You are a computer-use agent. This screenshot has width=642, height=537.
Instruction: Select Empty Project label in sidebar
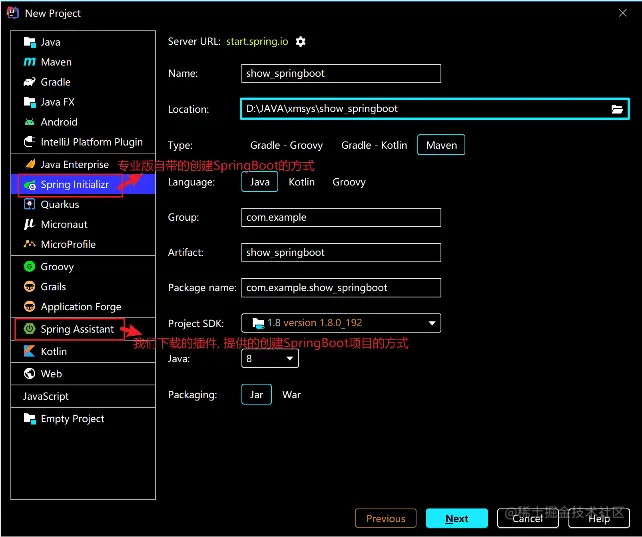pos(72,419)
